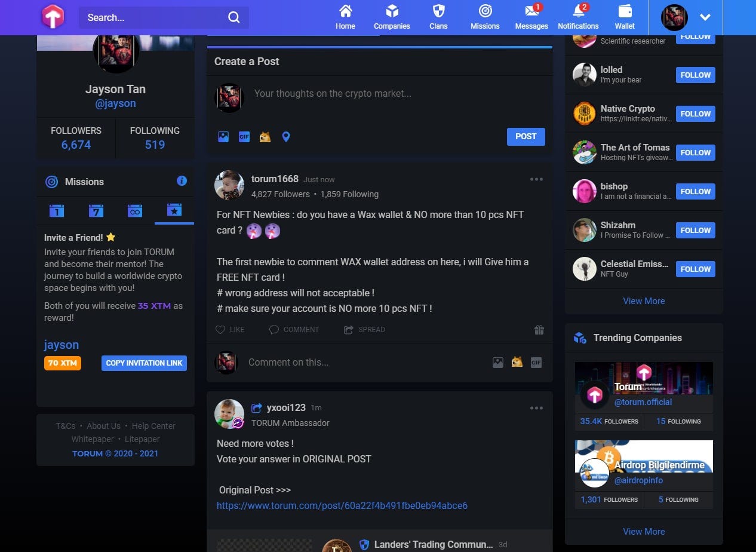Add a GIF to the comment
756x552 pixels.
click(536, 362)
